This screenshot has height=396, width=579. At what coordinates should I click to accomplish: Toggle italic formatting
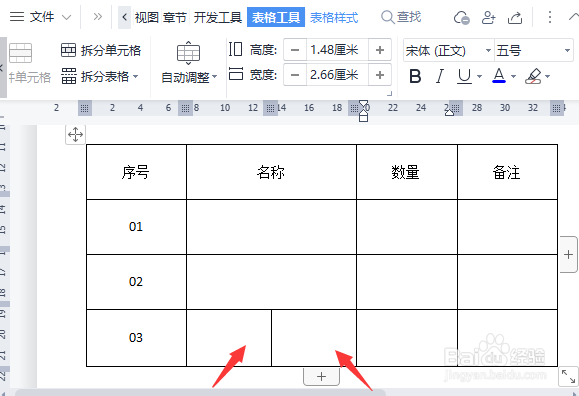(439, 76)
